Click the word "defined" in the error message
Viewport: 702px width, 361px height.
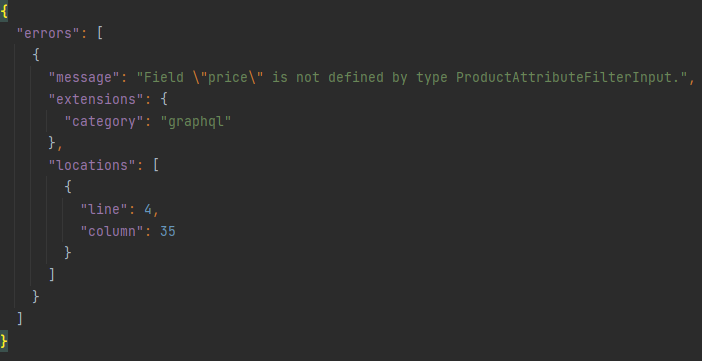pyautogui.click(x=356, y=77)
